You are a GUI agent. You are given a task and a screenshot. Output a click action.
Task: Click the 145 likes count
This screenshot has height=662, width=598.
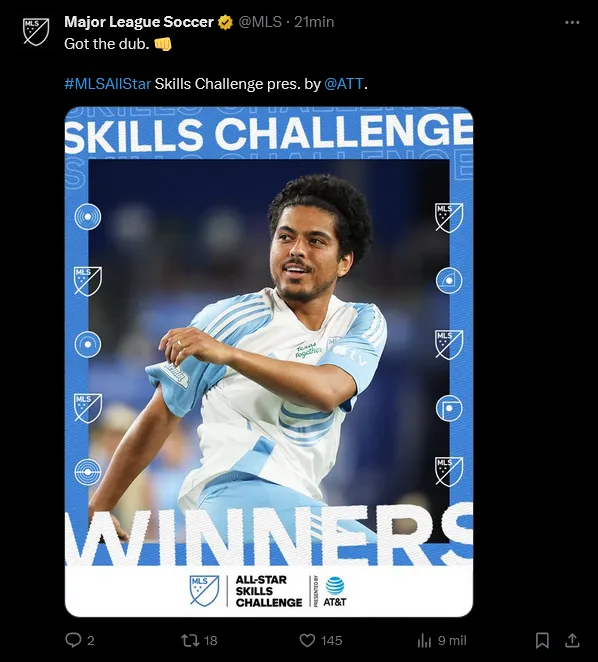coord(331,640)
